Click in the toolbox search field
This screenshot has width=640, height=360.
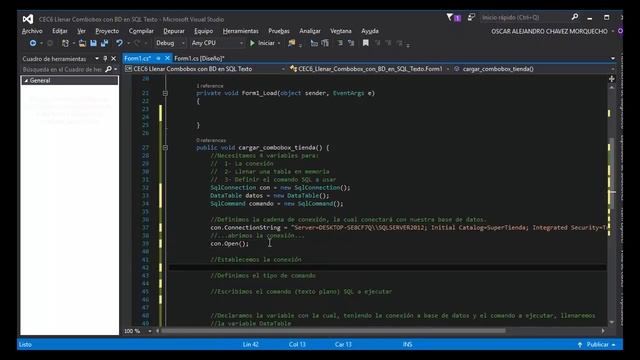62,69
